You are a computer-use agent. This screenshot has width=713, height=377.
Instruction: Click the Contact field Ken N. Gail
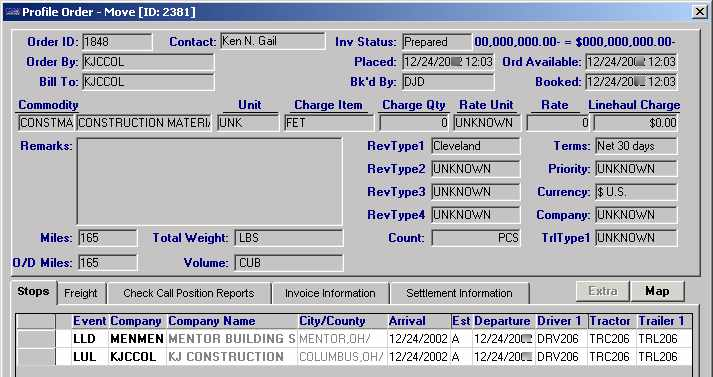(x=273, y=41)
